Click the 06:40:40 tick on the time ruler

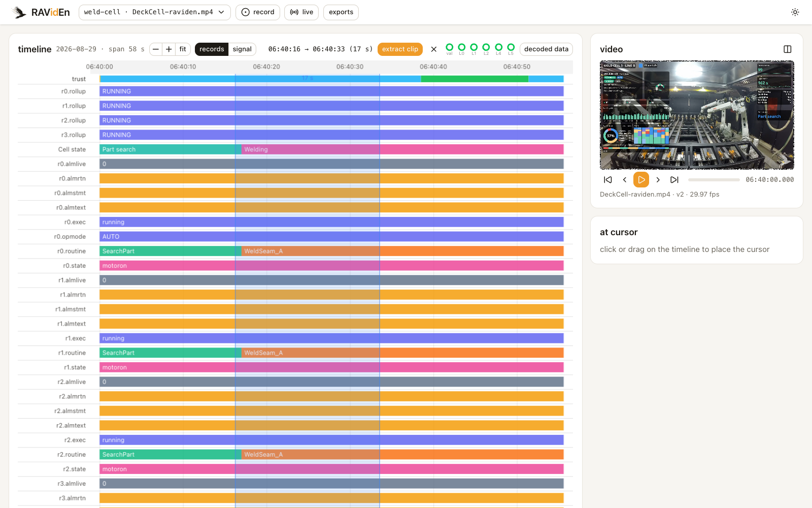click(433, 67)
